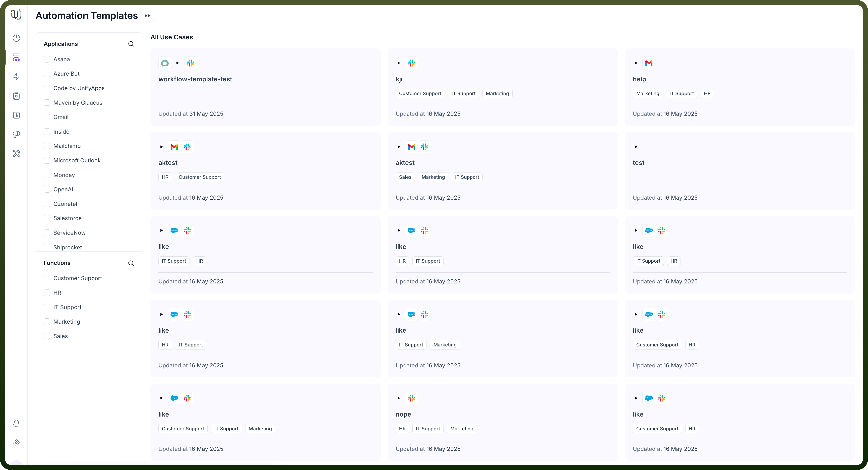Image resolution: width=868 pixels, height=470 pixels.
Task: Open the dashboard pie chart sidebar icon
Action: click(16, 38)
